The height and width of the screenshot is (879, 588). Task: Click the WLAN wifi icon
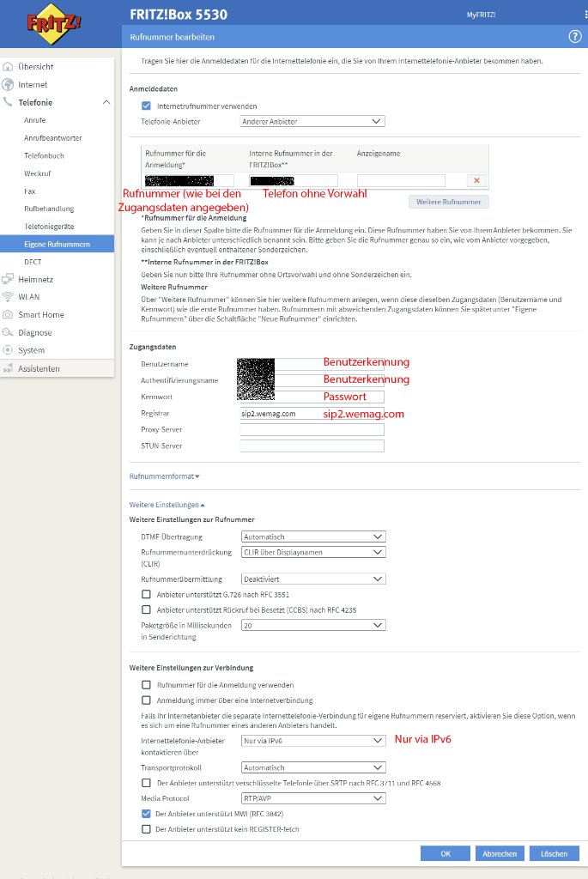click(x=8, y=296)
